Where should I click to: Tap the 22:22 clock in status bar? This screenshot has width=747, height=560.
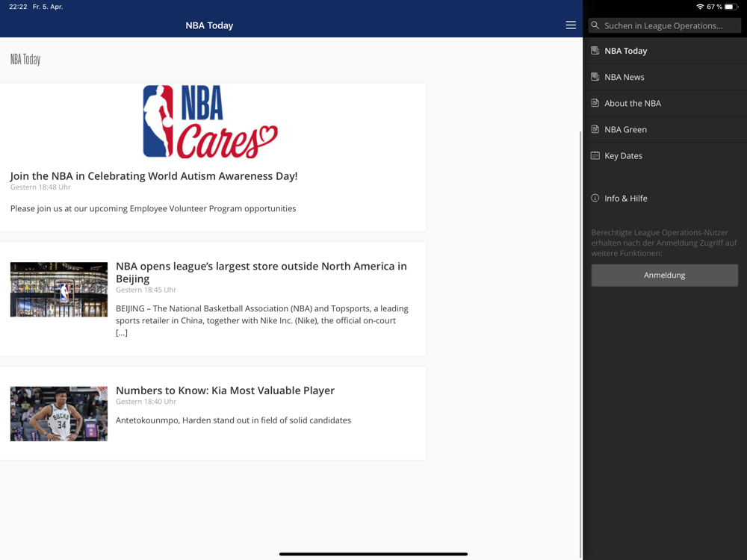click(18, 7)
